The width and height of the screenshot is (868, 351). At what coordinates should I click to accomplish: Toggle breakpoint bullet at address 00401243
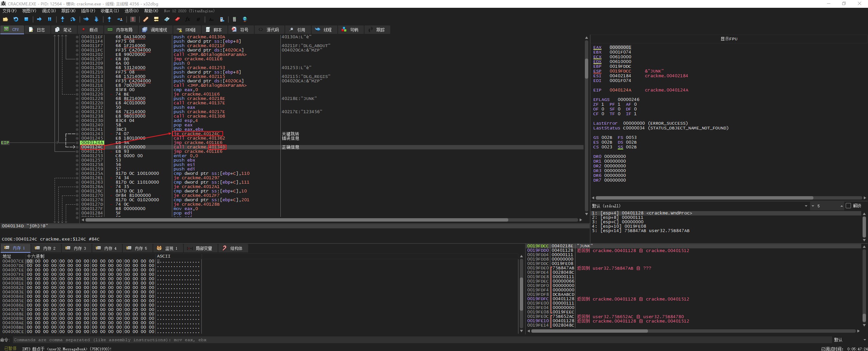pos(77,134)
